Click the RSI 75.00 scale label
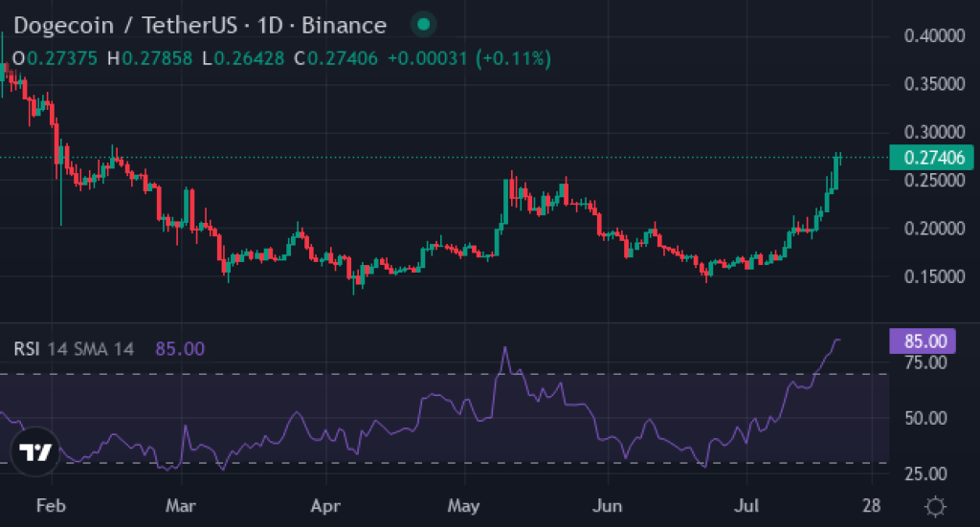980x527 pixels. click(x=925, y=362)
